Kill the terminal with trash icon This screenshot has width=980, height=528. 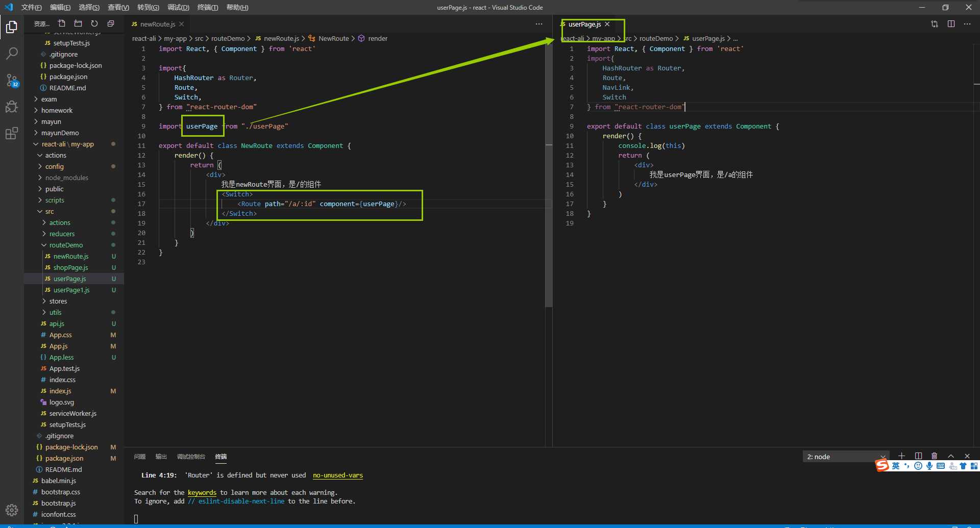[x=935, y=456]
